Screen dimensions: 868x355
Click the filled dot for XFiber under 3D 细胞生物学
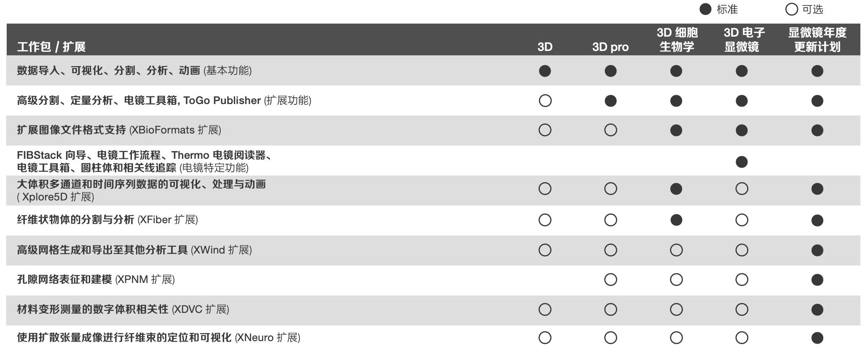pyautogui.click(x=676, y=220)
